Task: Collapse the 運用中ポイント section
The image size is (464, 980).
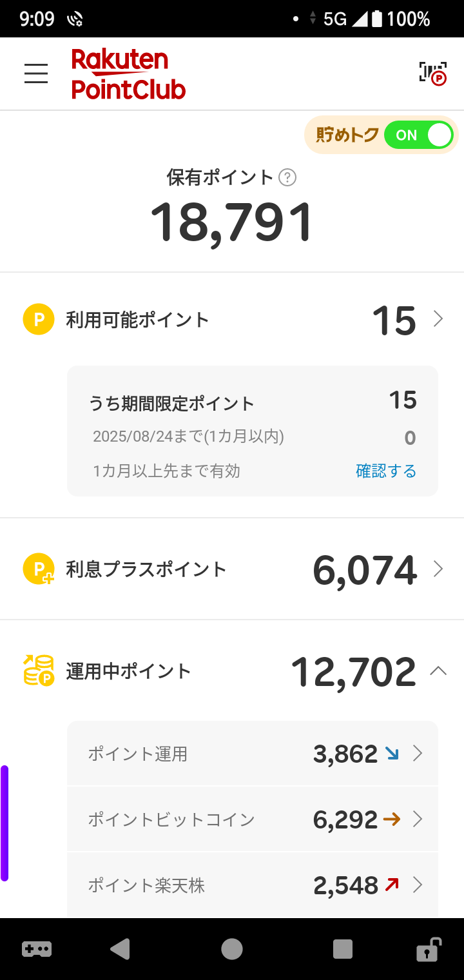Action: tap(438, 671)
